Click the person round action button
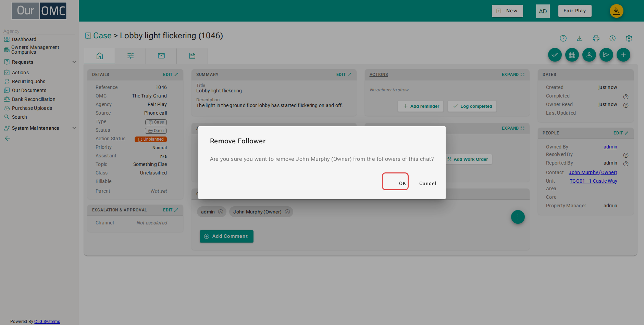Image resolution: width=644 pixels, height=325 pixels. [x=589, y=55]
